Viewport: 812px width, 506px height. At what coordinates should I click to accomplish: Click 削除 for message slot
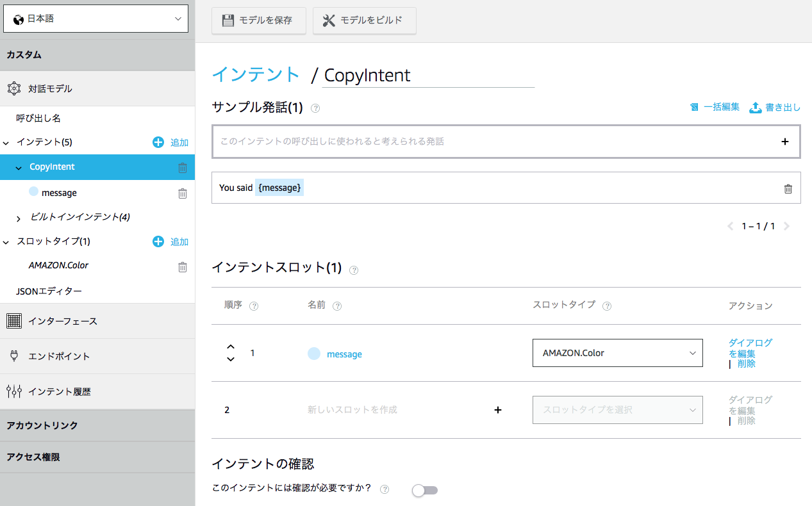coord(747,364)
